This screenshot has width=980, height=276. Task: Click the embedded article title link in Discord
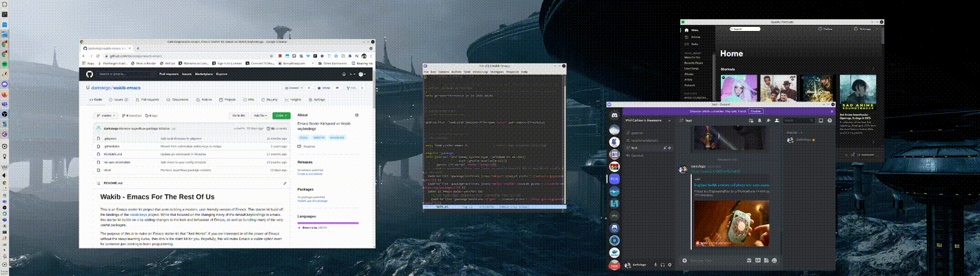(731, 186)
